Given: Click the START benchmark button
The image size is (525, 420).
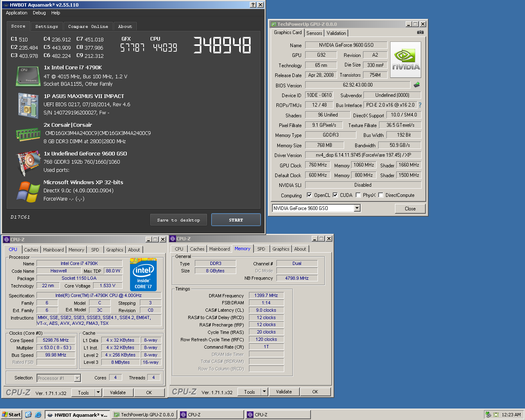Looking at the screenshot, I should (x=236, y=220).
